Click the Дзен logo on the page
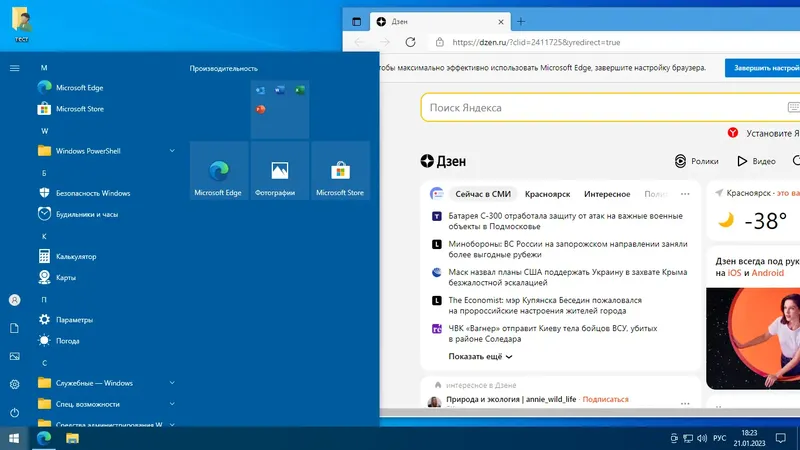The width and height of the screenshot is (800, 450). pos(443,161)
